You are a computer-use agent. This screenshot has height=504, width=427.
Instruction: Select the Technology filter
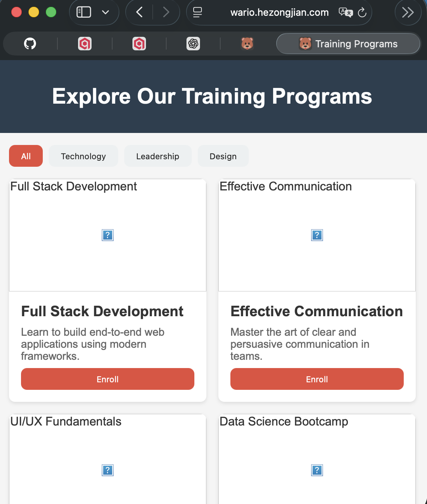coord(83,156)
